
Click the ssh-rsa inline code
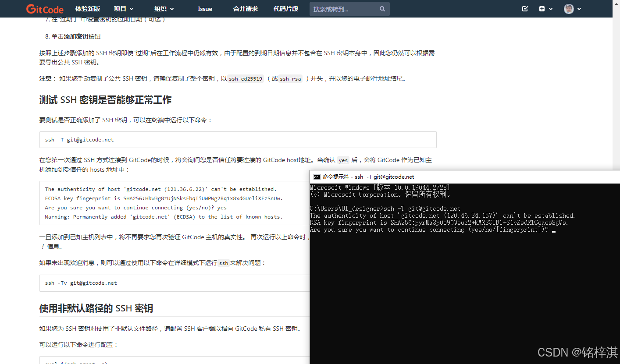[x=291, y=79]
